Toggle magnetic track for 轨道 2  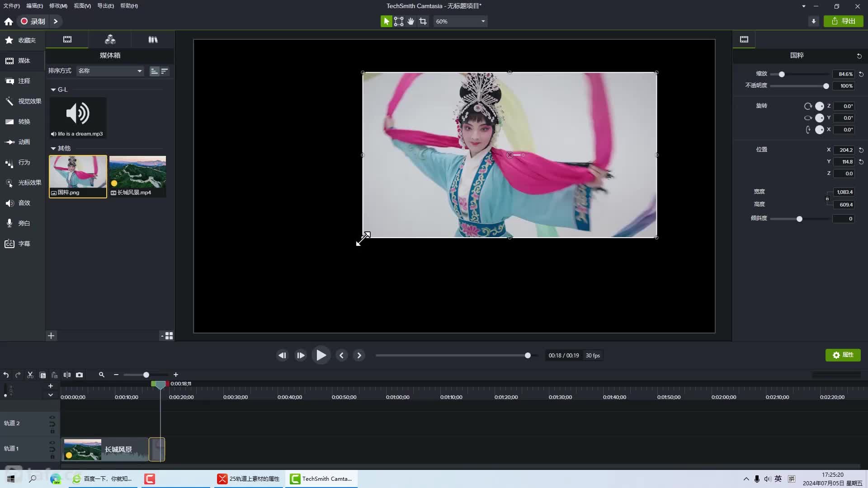[52, 424]
